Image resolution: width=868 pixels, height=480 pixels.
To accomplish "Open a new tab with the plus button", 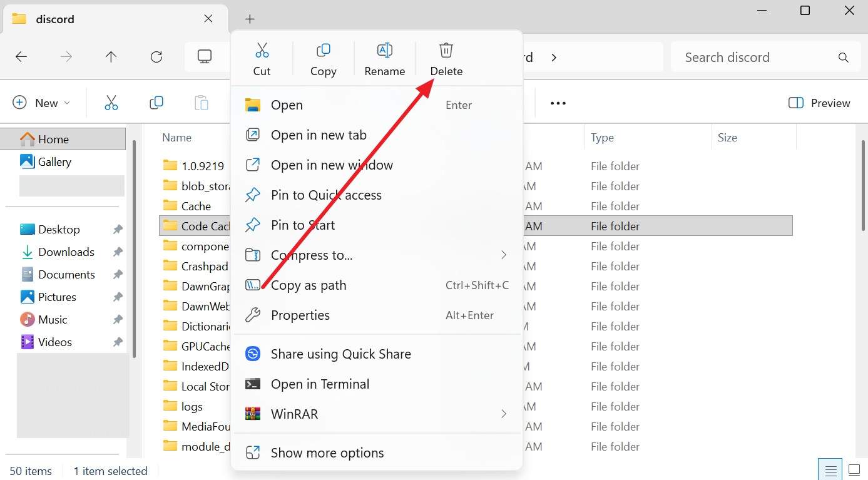I will (x=250, y=19).
